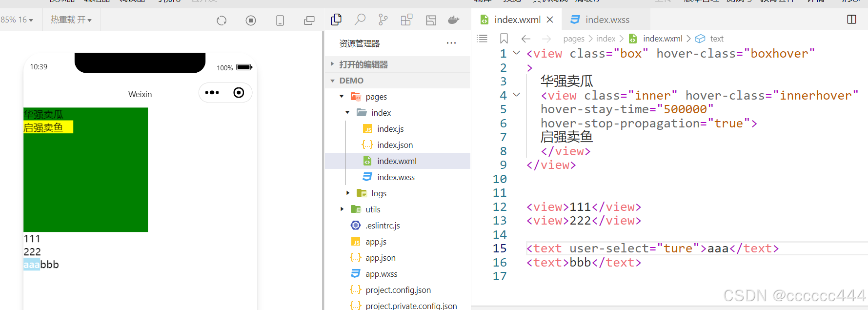Open index.json in the file tree
Image resolution: width=868 pixels, height=310 pixels.
point(398,145)
